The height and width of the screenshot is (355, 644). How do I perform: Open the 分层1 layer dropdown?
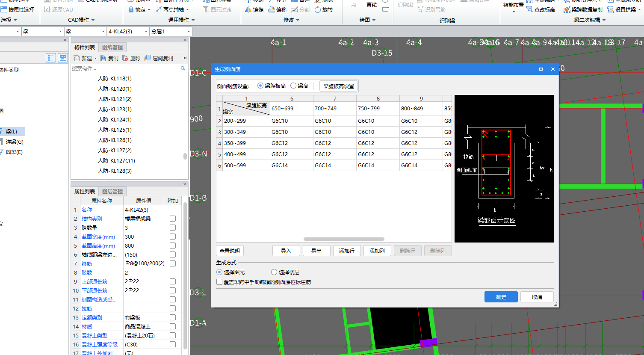click(189, 32)
